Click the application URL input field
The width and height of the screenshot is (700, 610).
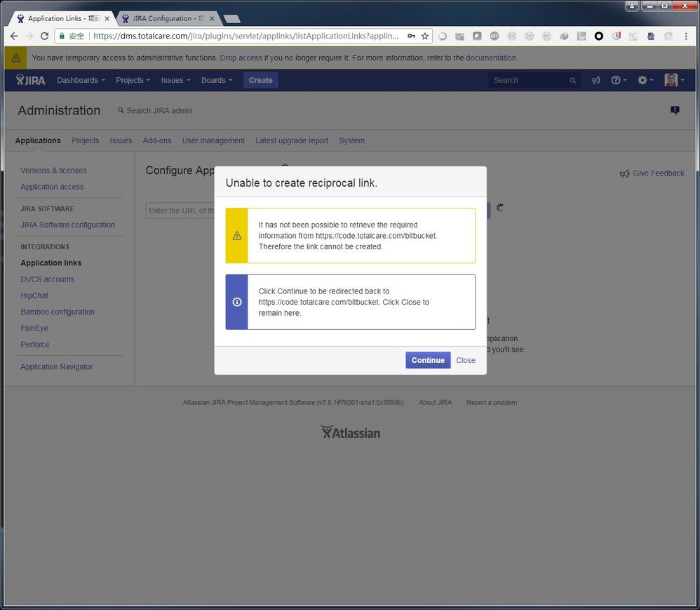180,211
